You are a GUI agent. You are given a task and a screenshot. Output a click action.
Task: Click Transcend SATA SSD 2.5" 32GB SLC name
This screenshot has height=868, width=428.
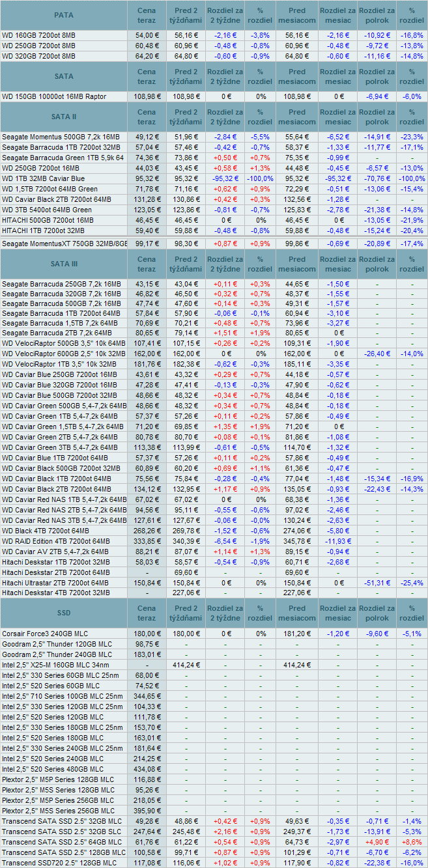tap(61, 832)
